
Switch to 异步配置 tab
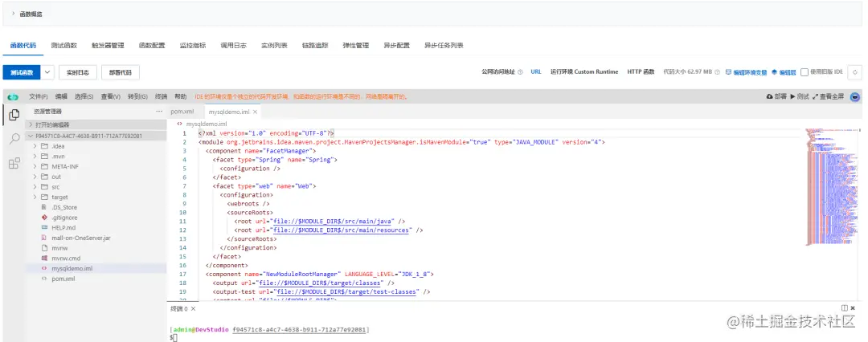396,46
